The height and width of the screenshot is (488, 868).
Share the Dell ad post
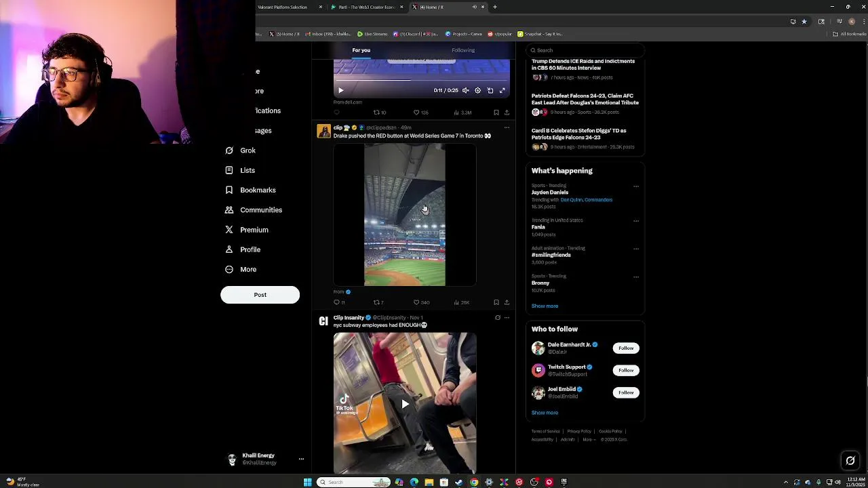click(507, 113)
